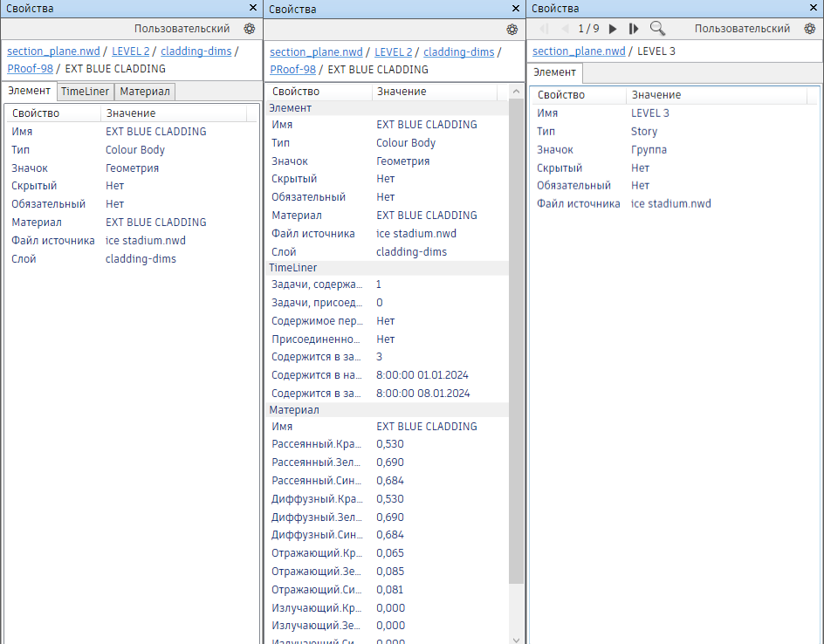Screen dimensions: 824x644
Task: Select '8:00:00 08.01.2024' value in middle panel
Action: point(423,394)
